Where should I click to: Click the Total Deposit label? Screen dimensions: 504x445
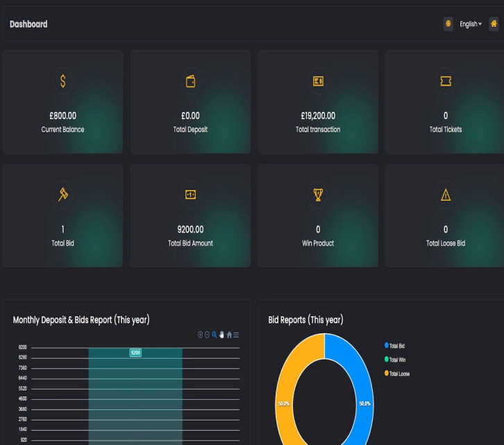click(191, 130)
